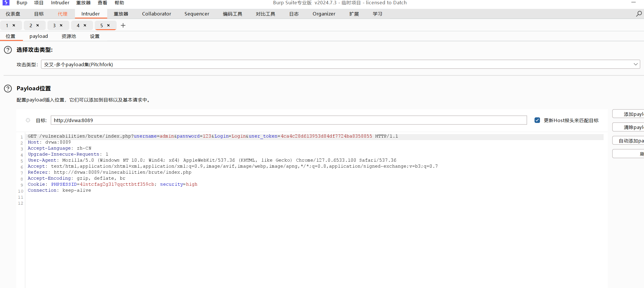Open help icon beside 选择攻击类型

(8, 50)
